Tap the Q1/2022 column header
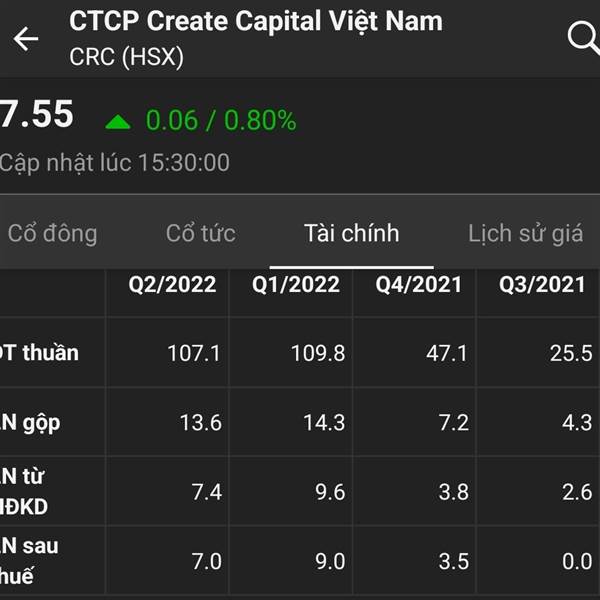 pos(295,285)
